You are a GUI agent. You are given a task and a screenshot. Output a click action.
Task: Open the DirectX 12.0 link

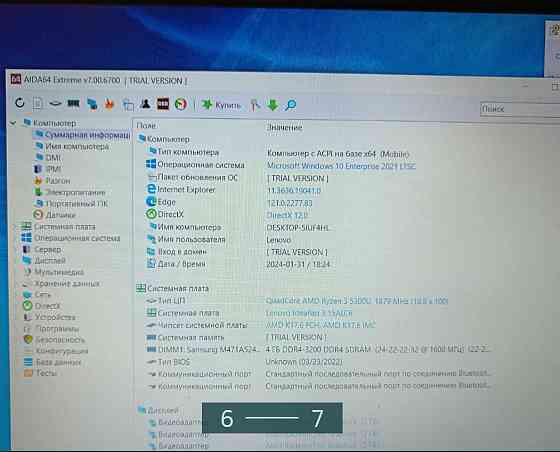287,215
